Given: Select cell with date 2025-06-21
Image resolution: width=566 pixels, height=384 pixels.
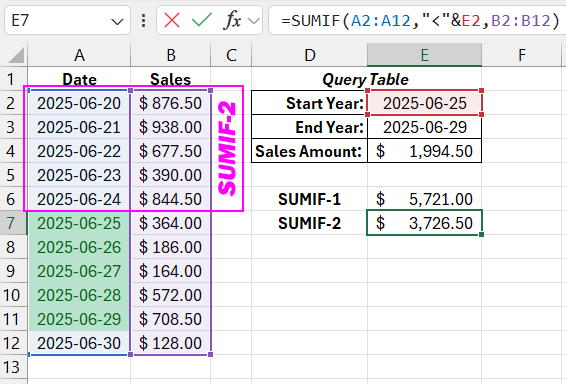Looking at the screenshot, I should point(79,127).
